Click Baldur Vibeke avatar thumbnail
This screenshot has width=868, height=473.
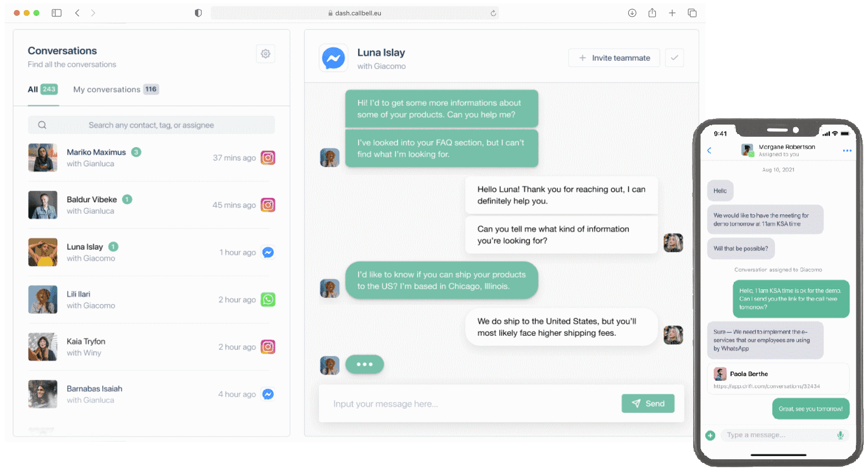tap(43, 205)
